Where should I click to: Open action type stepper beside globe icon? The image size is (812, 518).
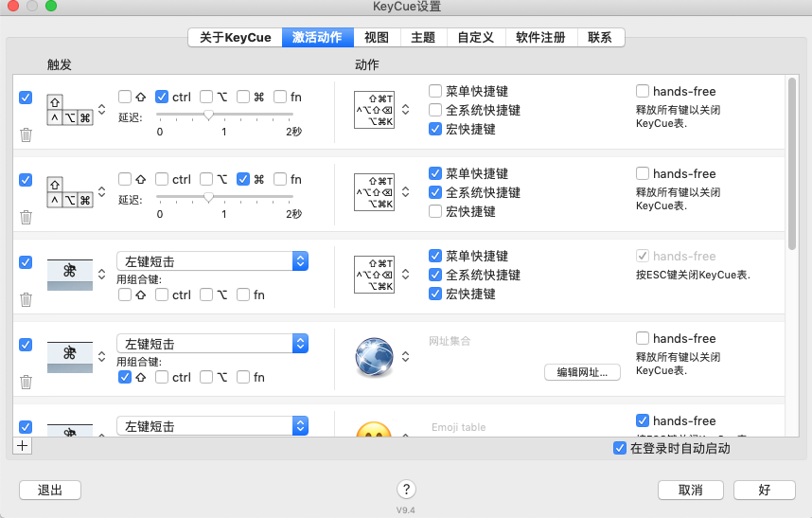[405, 356]
